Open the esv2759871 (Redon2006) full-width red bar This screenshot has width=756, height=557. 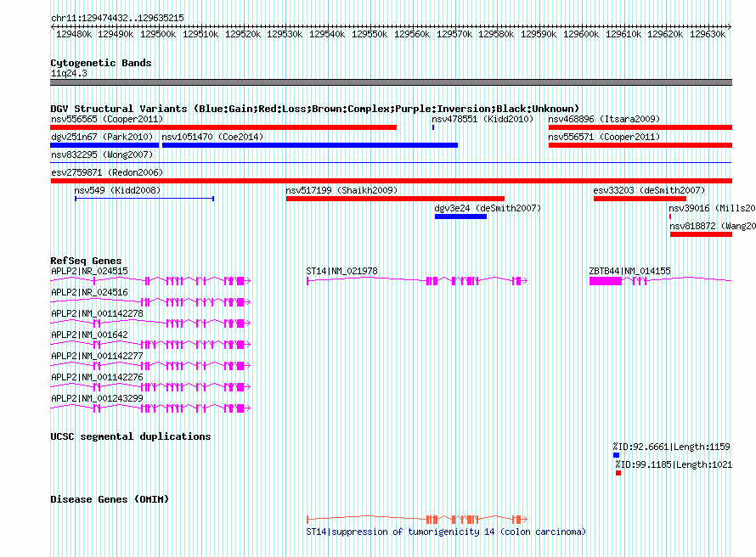pyautogui.click(x=391, y=181)
